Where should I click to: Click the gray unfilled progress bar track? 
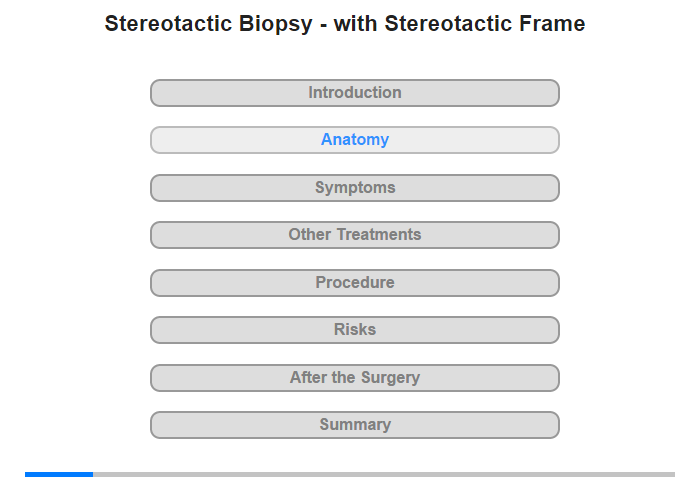384,474
